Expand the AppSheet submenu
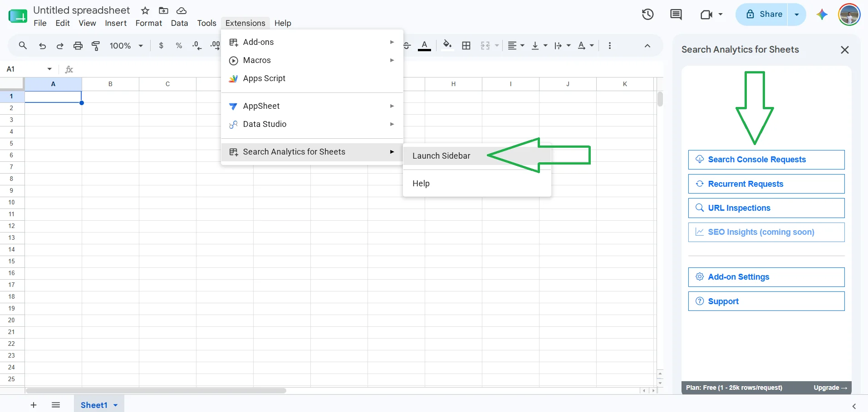 click(x=312, y=106)
